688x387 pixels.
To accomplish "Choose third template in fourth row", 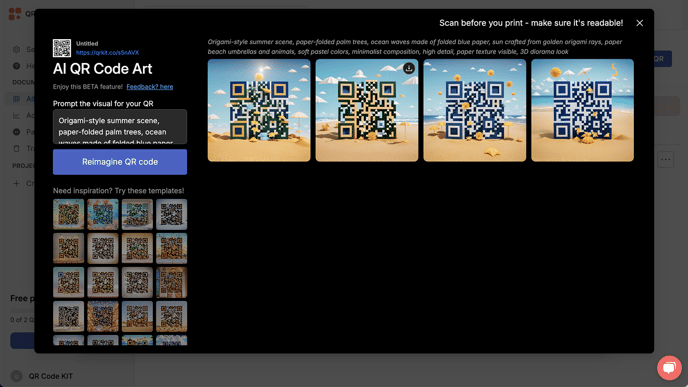I will tap(137, 316).
